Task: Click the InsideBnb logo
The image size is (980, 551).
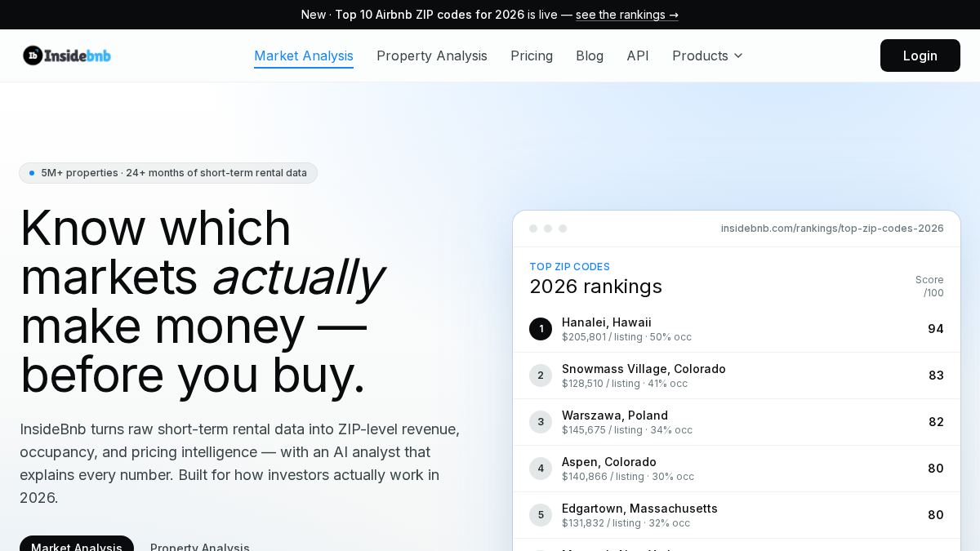Action: [67, 56]
